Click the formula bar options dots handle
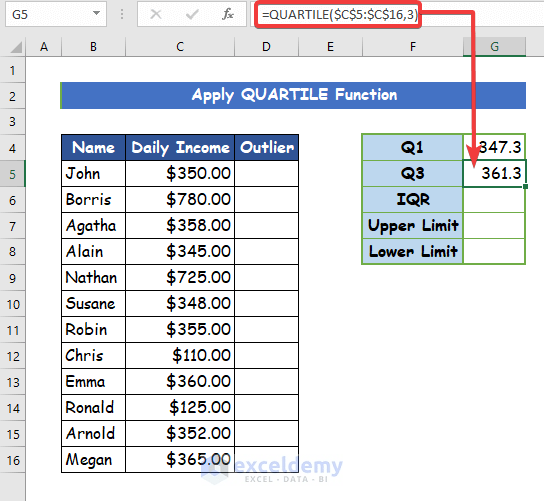This screenshot has height=501, width=544. (122, 14)
